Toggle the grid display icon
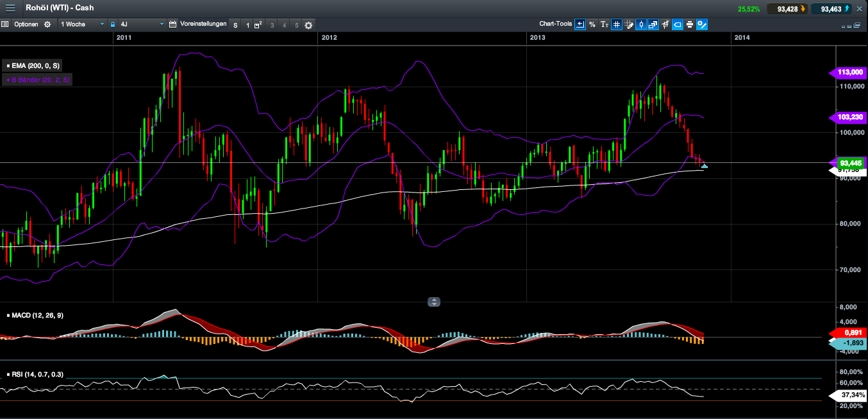Image resolution: width=868 pixels, height=419 pixels. [x=617, y=24]
